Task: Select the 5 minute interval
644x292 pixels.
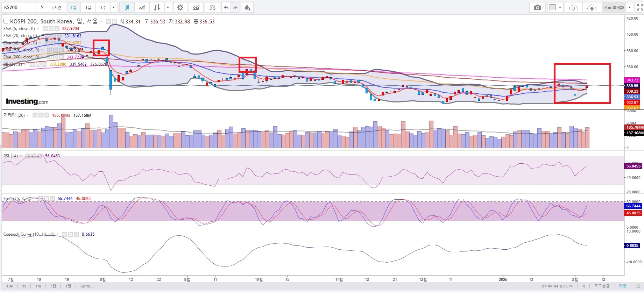Action: 42,7
